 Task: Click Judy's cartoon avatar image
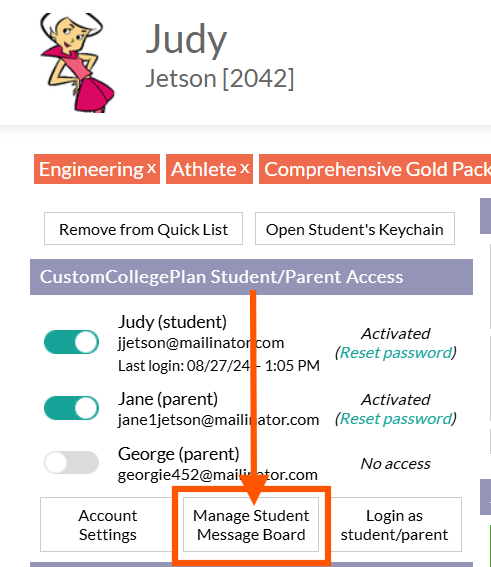[x=77, y=63]
